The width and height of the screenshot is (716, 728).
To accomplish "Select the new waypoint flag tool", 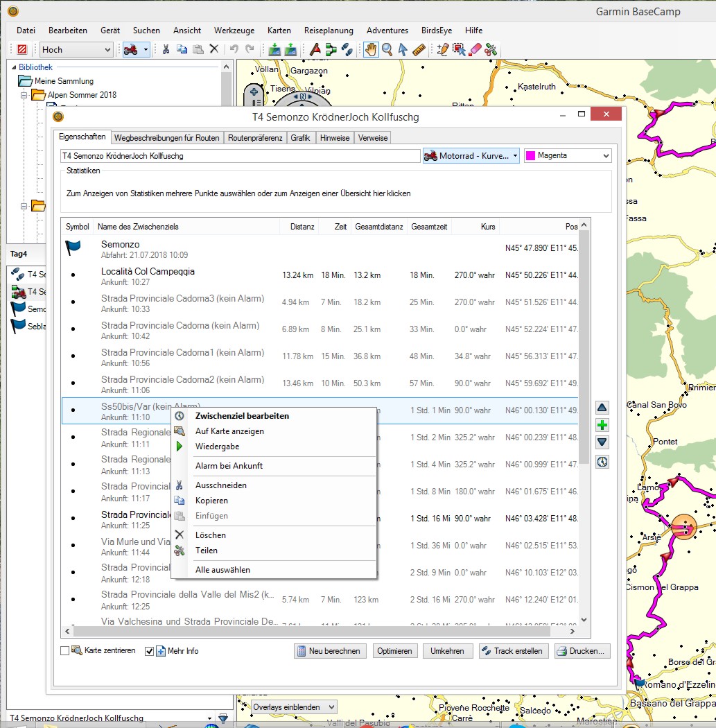I will (315, 49).
